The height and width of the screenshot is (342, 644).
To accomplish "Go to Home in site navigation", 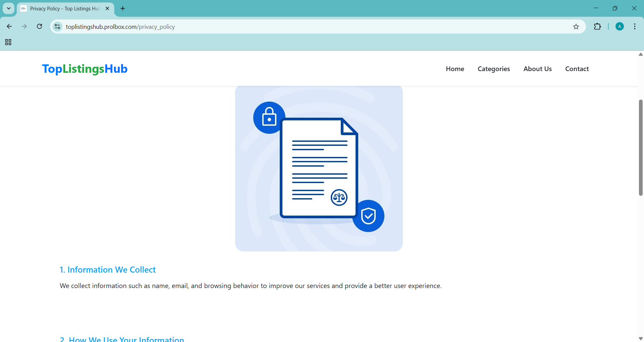I will point(455,69).
